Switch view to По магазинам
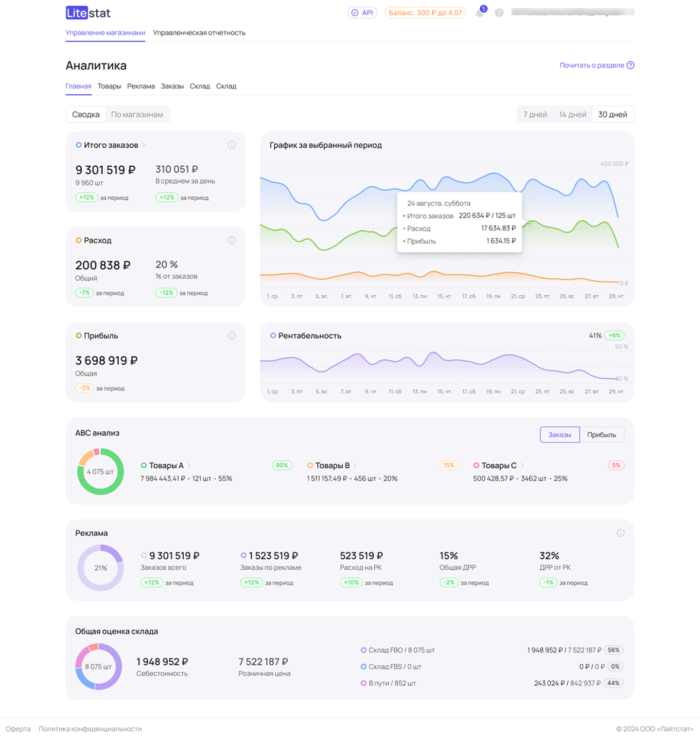This screenshot has width=700, height=740. point(137,115)
